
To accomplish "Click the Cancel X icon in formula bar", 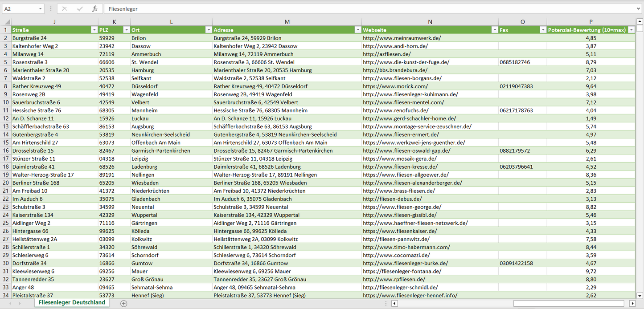I will pos(65,9).
